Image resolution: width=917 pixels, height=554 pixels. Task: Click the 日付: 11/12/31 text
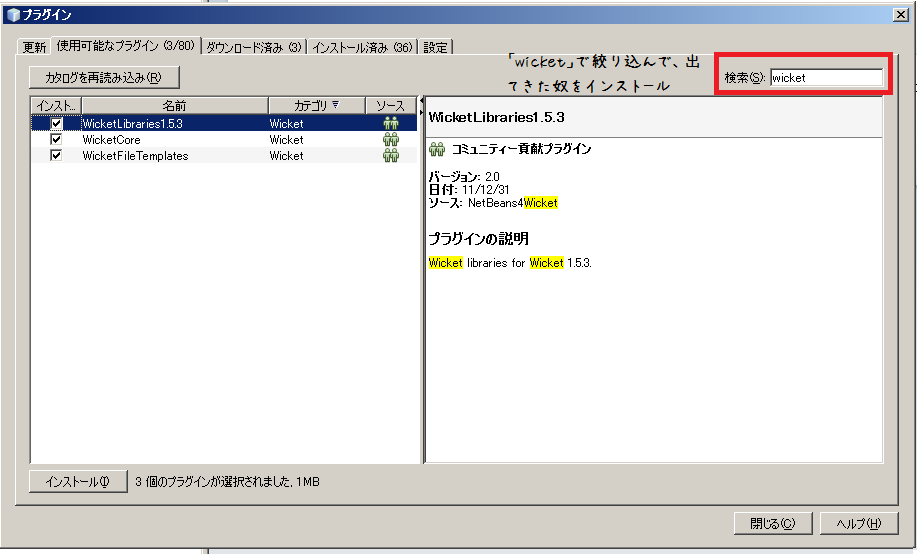coord(469,189)
